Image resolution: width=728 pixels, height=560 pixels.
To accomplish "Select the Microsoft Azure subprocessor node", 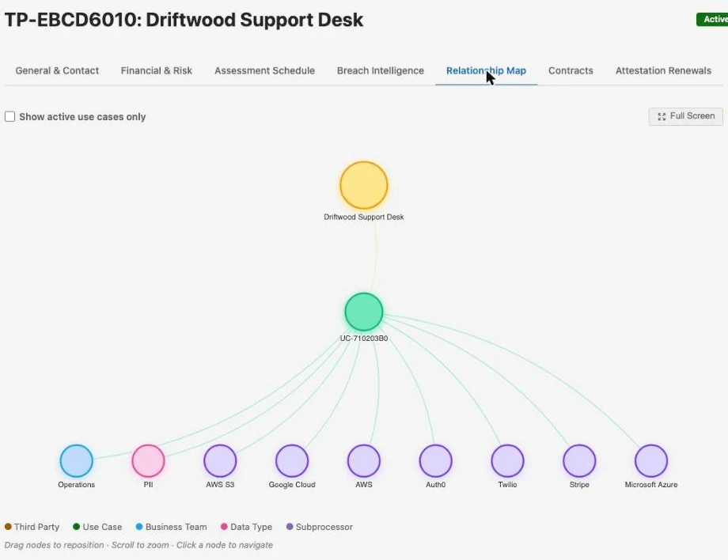I will pyautogui.click(x=651, y=460).
